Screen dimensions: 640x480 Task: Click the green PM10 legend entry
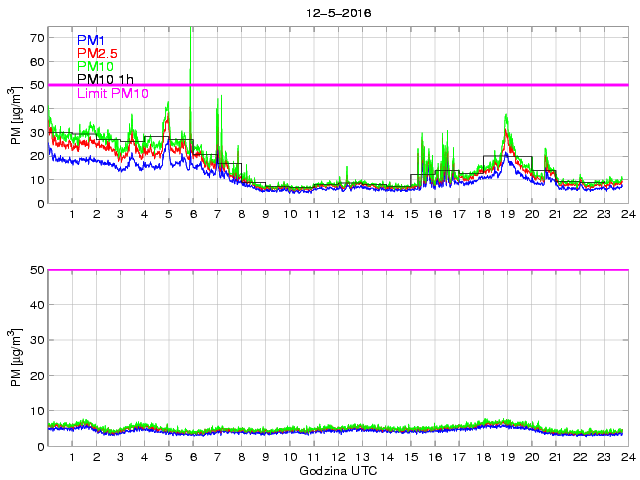coord(95,66)
